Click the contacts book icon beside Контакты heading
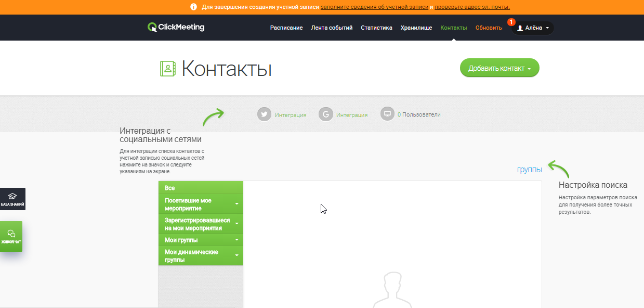This screenshot has height=308, width=644. point(166,68)
